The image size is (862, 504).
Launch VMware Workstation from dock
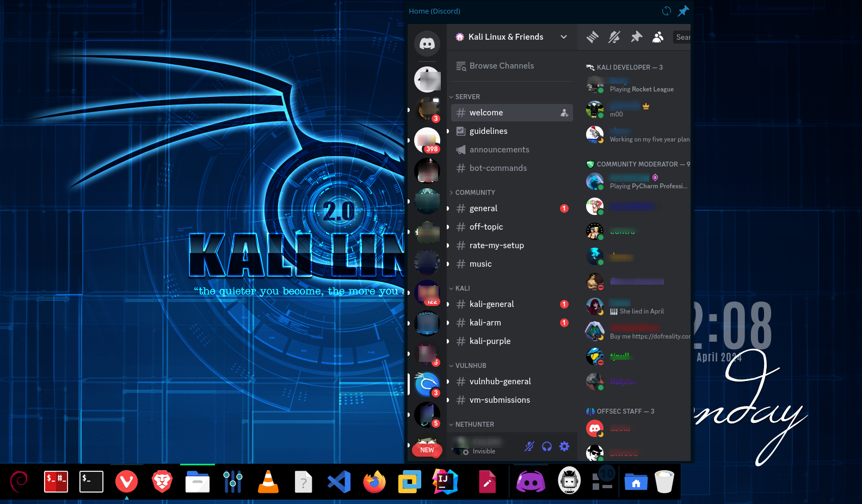pos(410,482)
